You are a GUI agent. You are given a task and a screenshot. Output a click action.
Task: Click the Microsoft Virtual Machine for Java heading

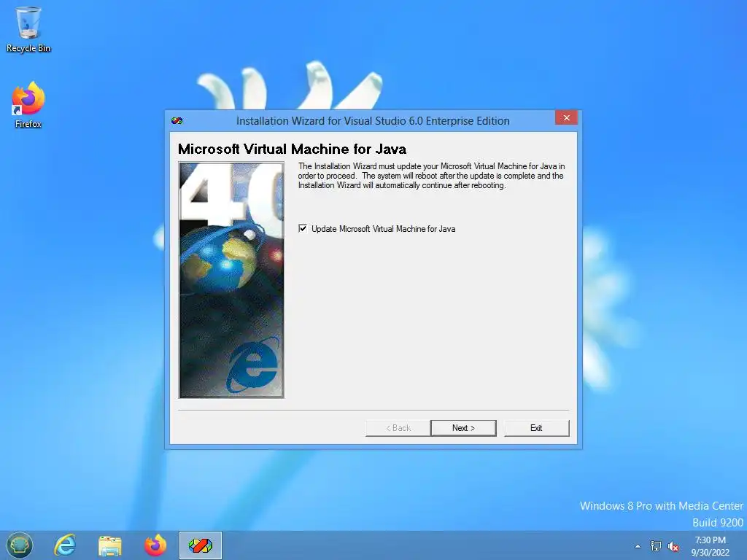tap(292, 149)
